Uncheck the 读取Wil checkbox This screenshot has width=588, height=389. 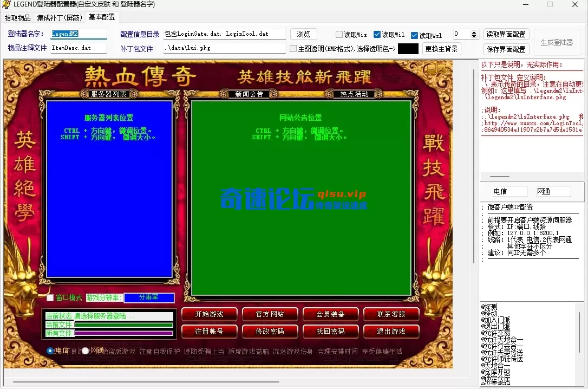(377, 35)
